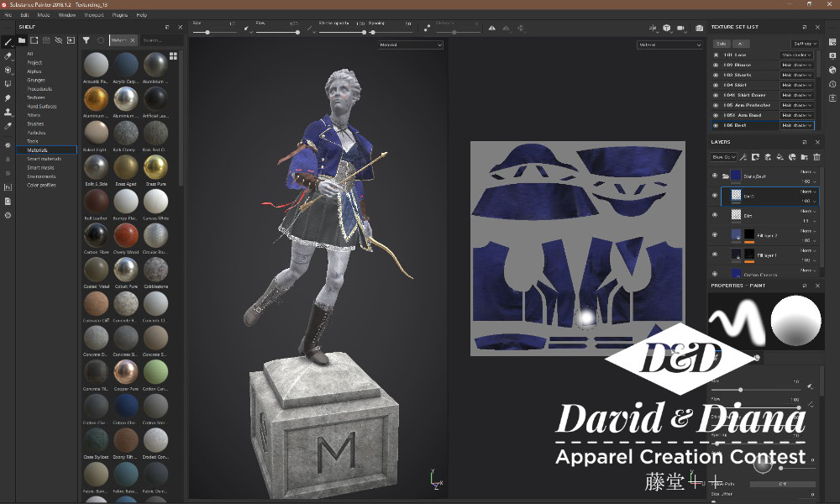Switch Shelf thumbnails grid size icon
The width and height of the screenshot is (840, 504).
pyautogui.click(x=173, y=55)
